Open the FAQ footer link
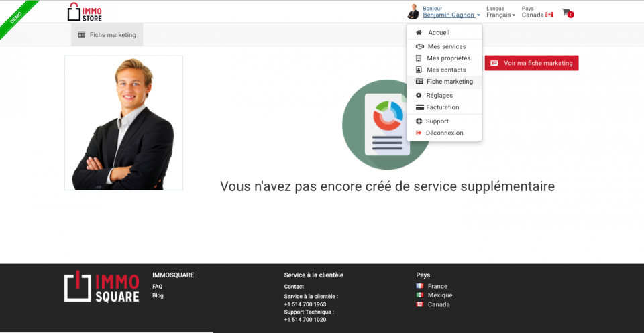644x333 pixels. 157,287
